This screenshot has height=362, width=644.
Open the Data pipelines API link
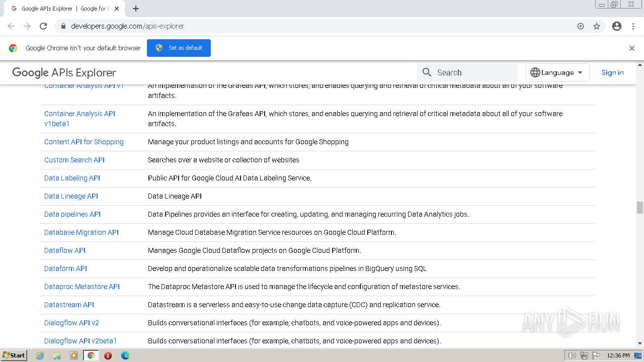click(72, 214)
